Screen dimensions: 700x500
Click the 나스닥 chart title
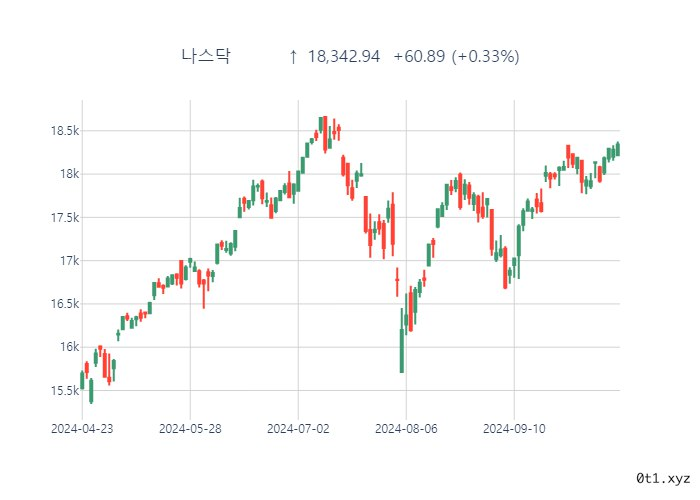(x=206, y=56)
